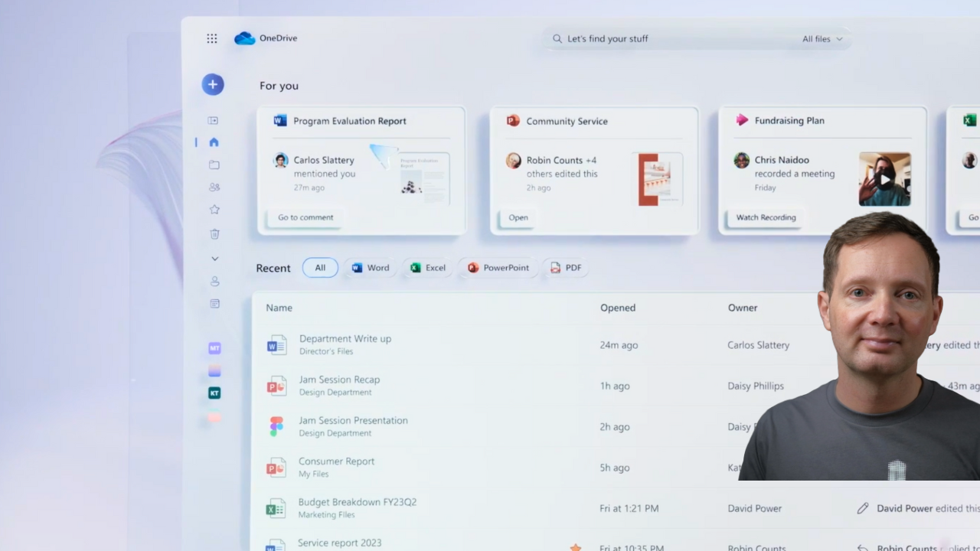This screenshot has width=980, height=551.
Task: Click PowerPoint file icon for Jam Session Recap
Action: (x=276, y=386)
